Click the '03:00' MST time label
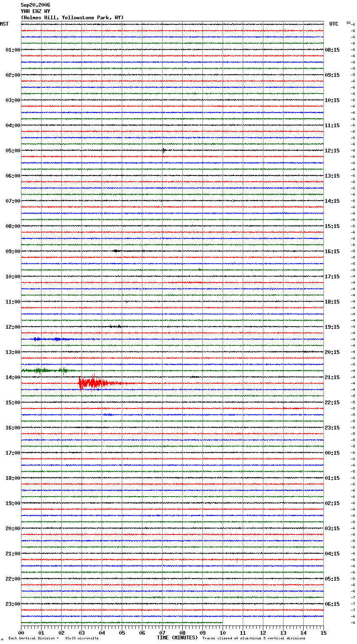The width and height of the screenshot is (357, 644). pyautogui.click(x=13, y=100)
